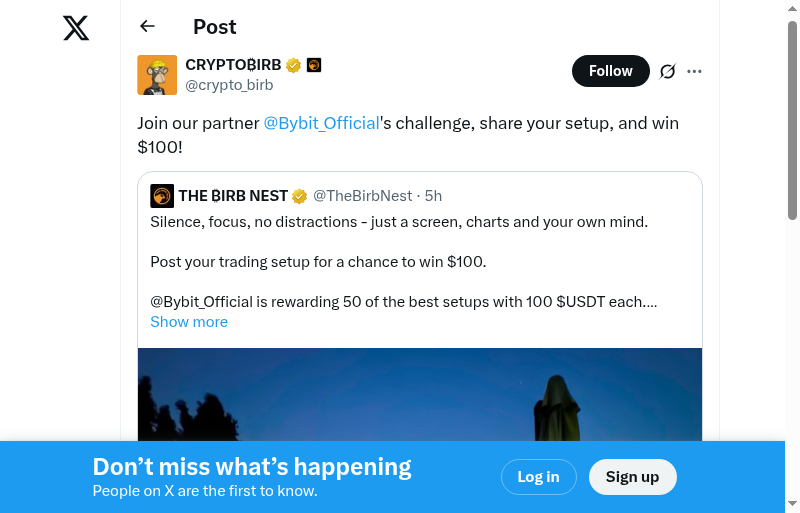Click THE BIRB NEST verified badge
This screenshot has width=800, height=513.
tap(299, 196)
